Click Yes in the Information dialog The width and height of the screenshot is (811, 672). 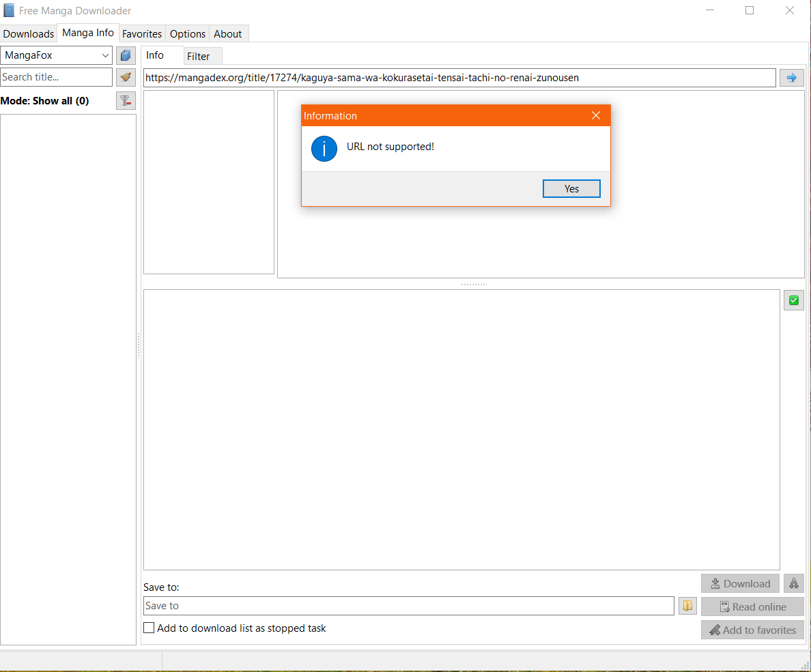point(571,189)
